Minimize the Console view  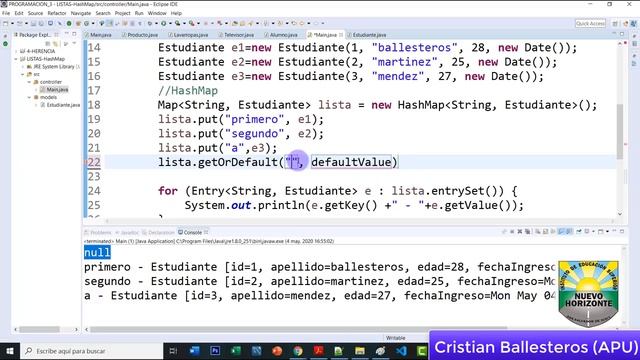tap(614, 231)
